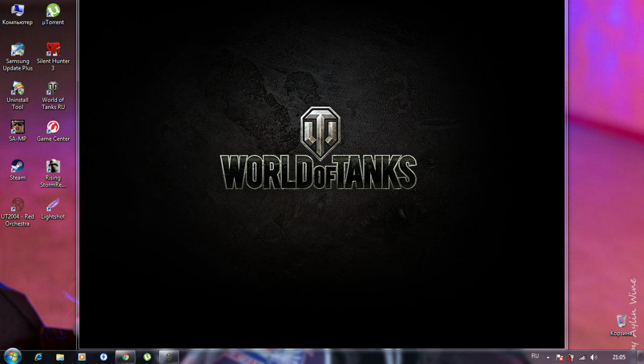Open Windows Explorer folder on taskbar
Viewport: 644px width, 364px height.
click(60, 356)
